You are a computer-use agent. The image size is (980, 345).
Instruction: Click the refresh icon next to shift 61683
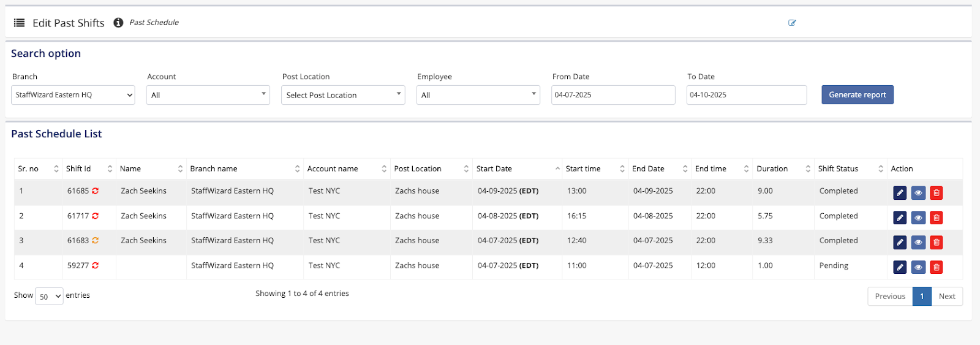click(x=96, y=241)
